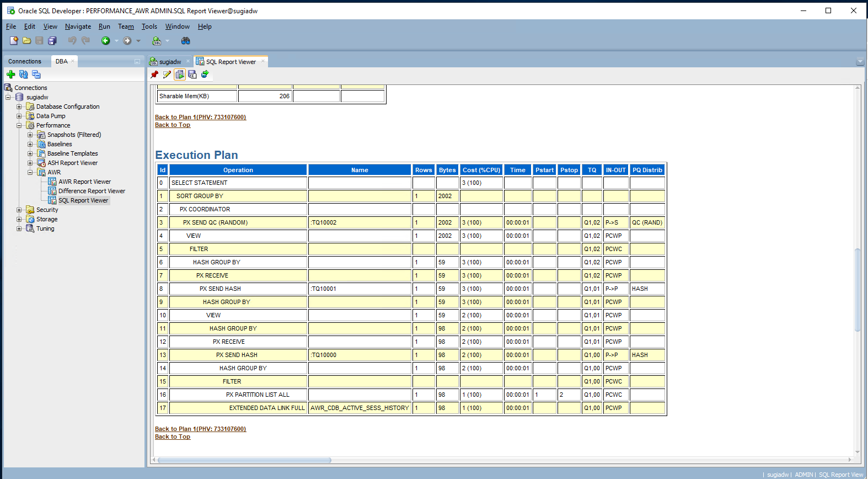Click the AWR_CDB_ACTIVE_SESS_HISTORY name cell
868x479 pixels.
(x=360, y=408)
